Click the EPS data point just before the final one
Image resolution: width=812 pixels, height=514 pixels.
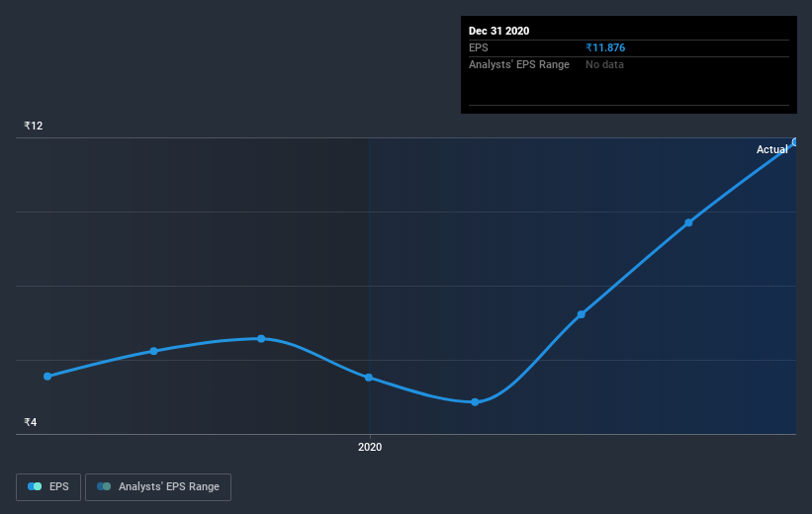[x=688, y=222]
